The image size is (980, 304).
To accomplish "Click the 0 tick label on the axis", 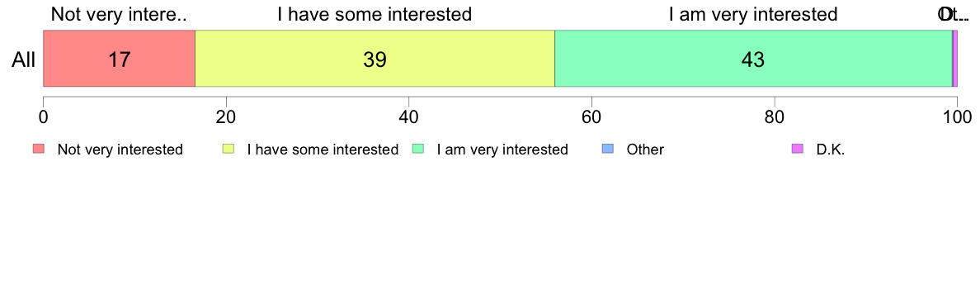I will [43, 116].
